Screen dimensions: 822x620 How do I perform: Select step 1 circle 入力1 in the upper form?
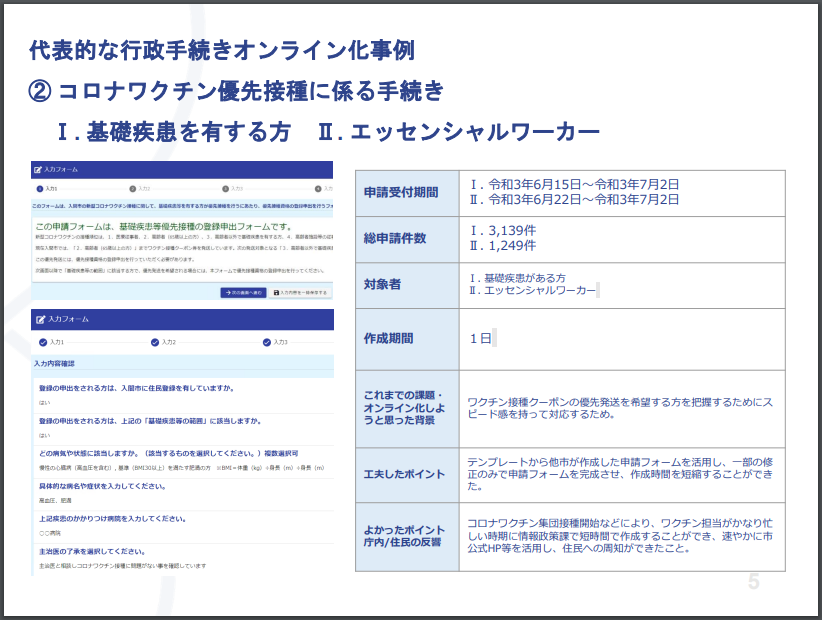(x=40, y=189)
